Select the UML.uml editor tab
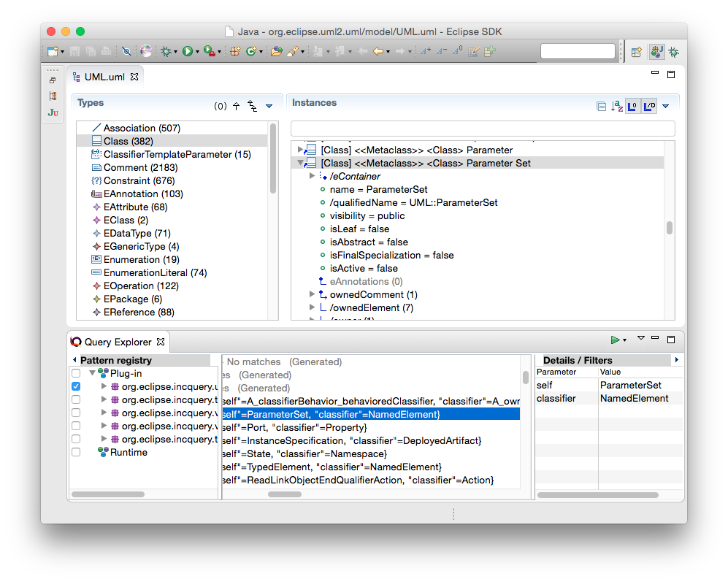 (104, 77)
